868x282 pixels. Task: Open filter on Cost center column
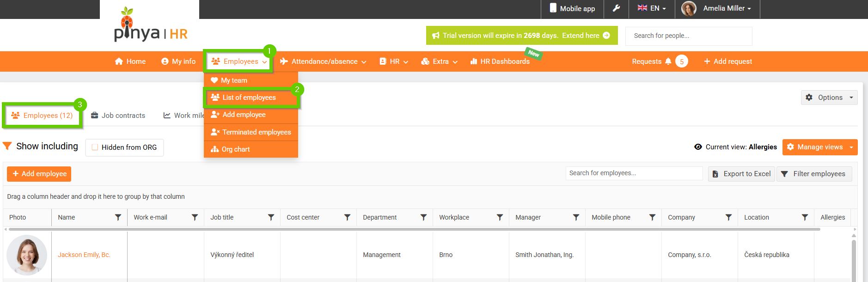point(347,217)
